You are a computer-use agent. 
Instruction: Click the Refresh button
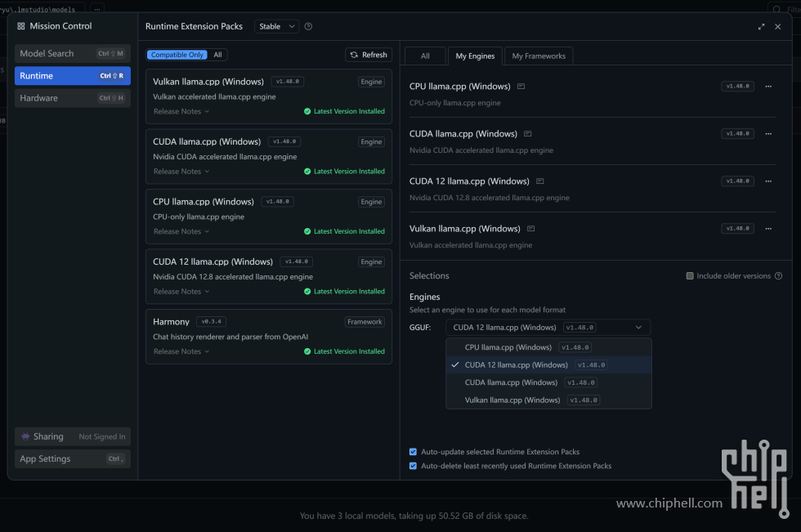(369, 55)
